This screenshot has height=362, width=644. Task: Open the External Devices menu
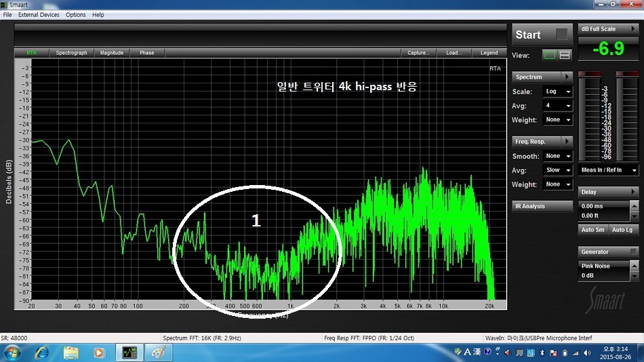click(39, 15)
